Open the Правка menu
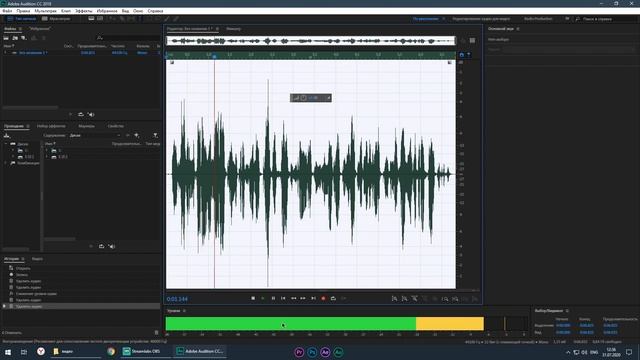The image size is (640, 360). [23, 11]
